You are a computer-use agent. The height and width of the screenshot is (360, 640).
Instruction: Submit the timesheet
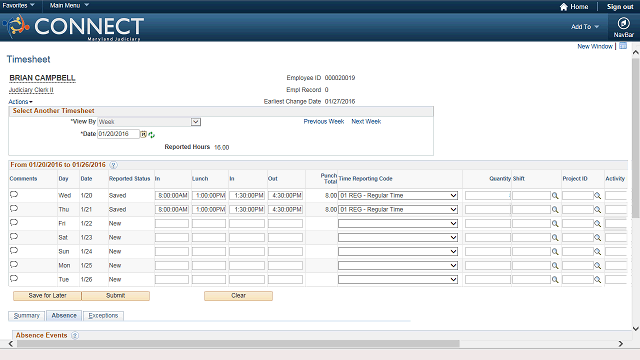click(x=116, y=296)
